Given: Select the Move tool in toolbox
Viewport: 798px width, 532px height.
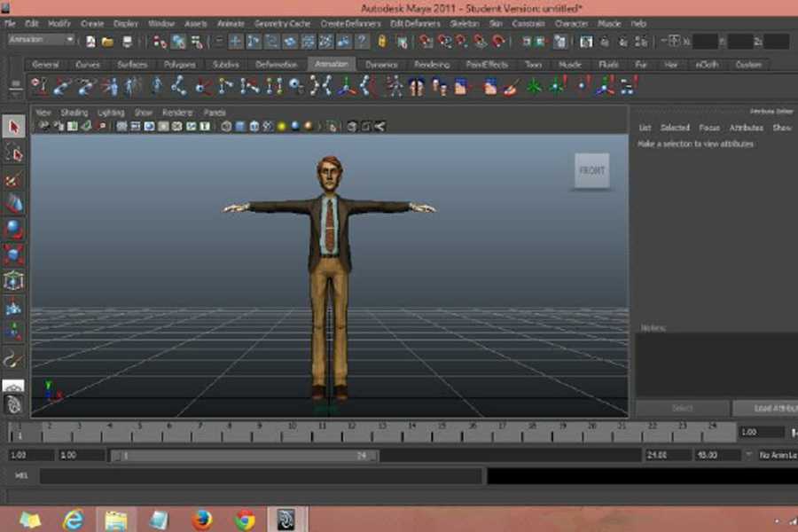Looking at the screenshot, I should pos(13,204).
